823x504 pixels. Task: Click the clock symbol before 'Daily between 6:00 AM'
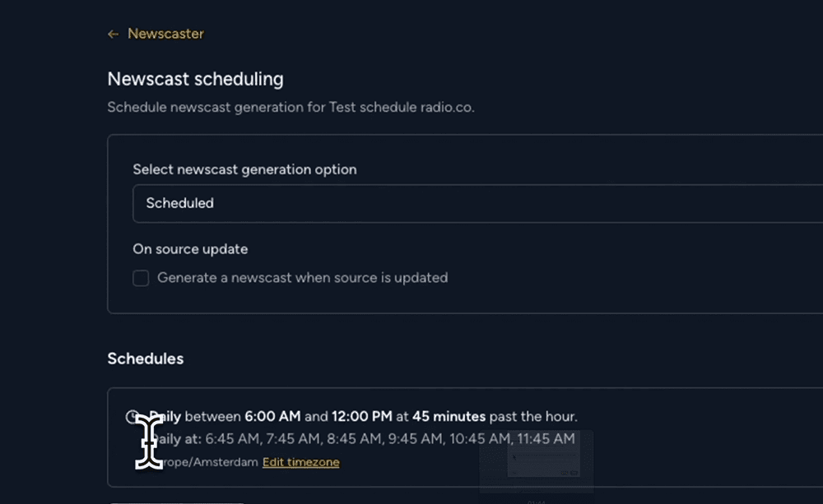click(x=133, y=416)
